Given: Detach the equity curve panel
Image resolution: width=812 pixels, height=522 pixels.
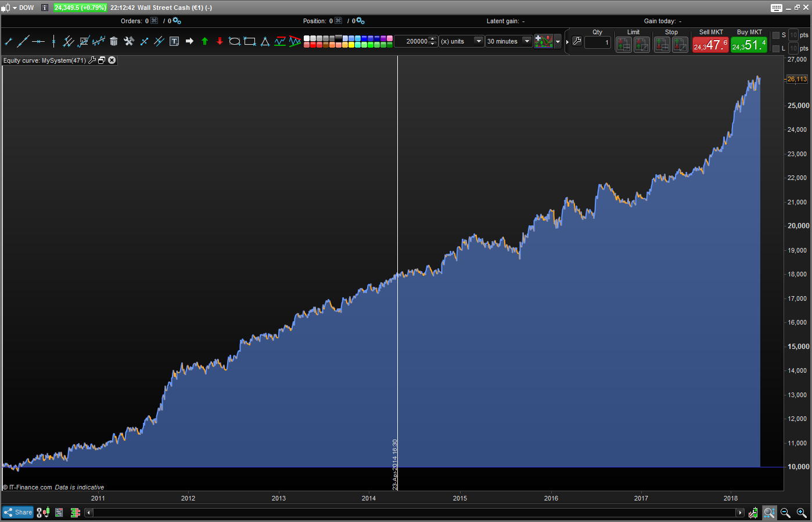Looking at the screenshot, I should [x=102, y=60].
